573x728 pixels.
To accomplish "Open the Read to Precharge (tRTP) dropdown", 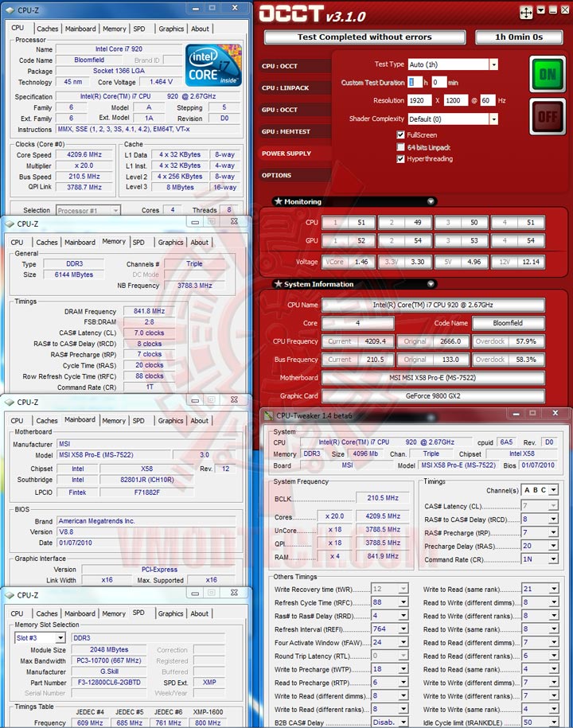I will point(403,683).
